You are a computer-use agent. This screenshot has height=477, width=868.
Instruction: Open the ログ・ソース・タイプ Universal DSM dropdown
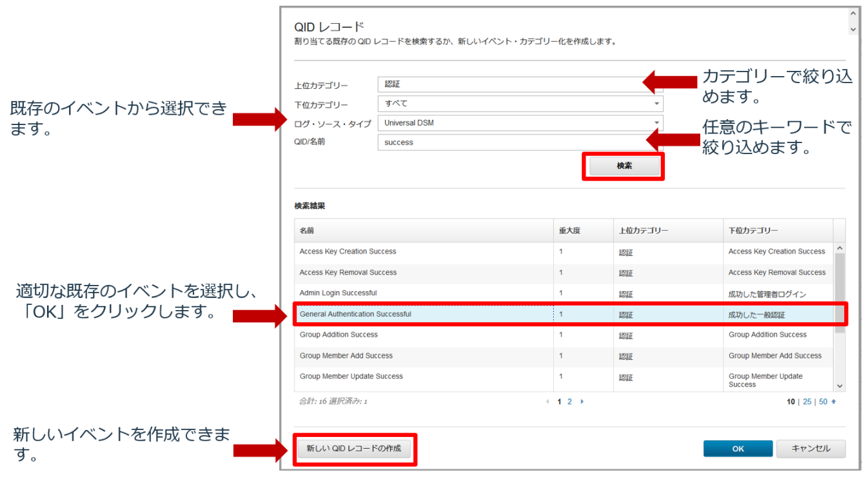click(520, 122)
